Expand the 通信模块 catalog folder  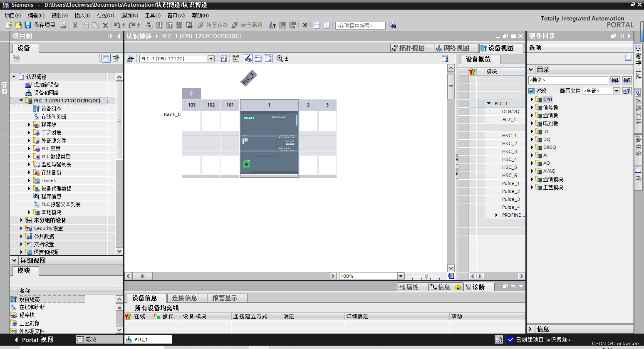click(532, 179)
